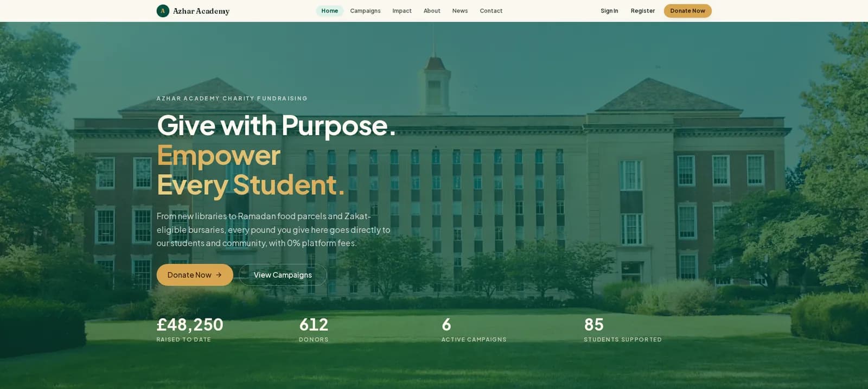Open the About page link
Image resolution: width=868 pixels, height=389 pixels.
432,11
